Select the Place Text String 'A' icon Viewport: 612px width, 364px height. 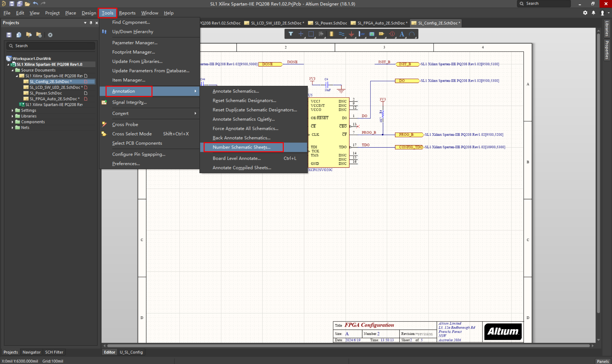click(x=402, y=34)
